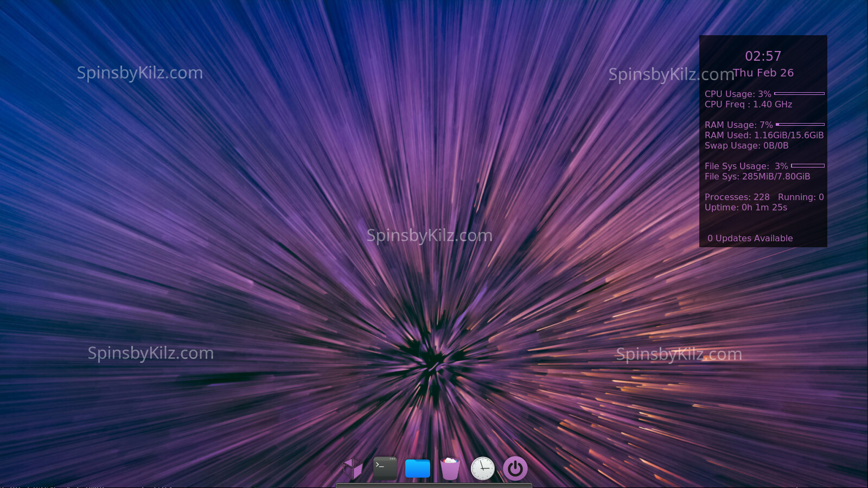Click the Processes: 228 count
Image resolution: width=868 pixels, height=488 pixels.
pos(737,197)
